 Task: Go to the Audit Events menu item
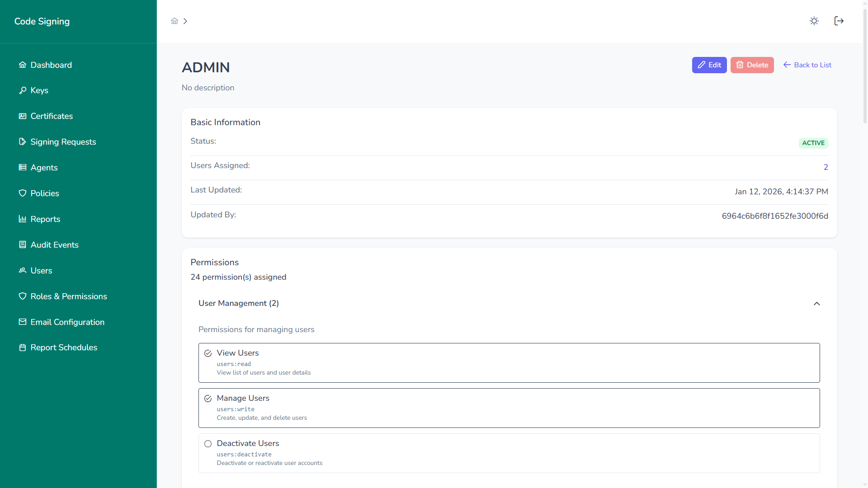[54, 245]
